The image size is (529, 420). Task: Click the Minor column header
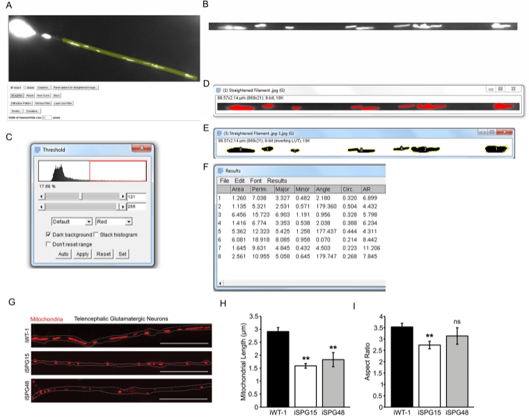(305, 189)
